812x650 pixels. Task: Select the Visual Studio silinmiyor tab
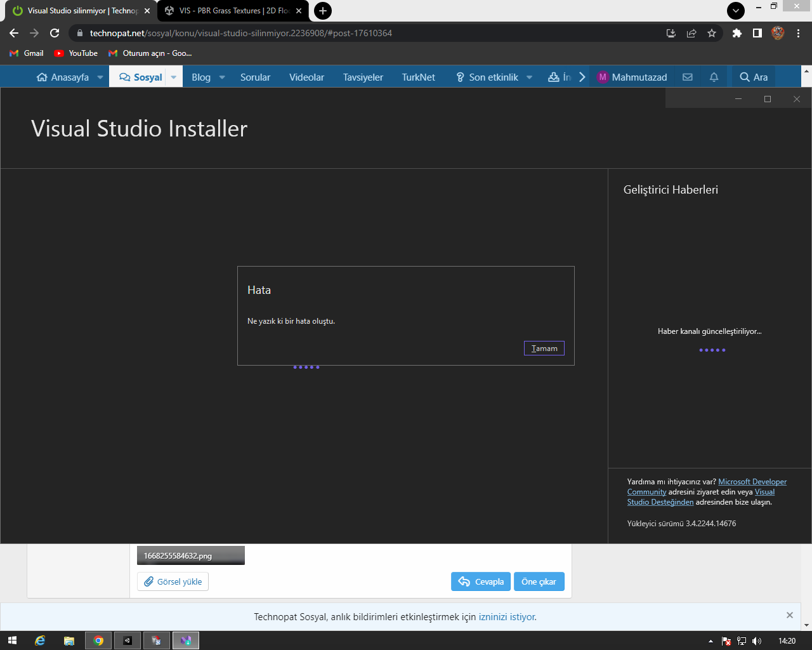point(81,11)
